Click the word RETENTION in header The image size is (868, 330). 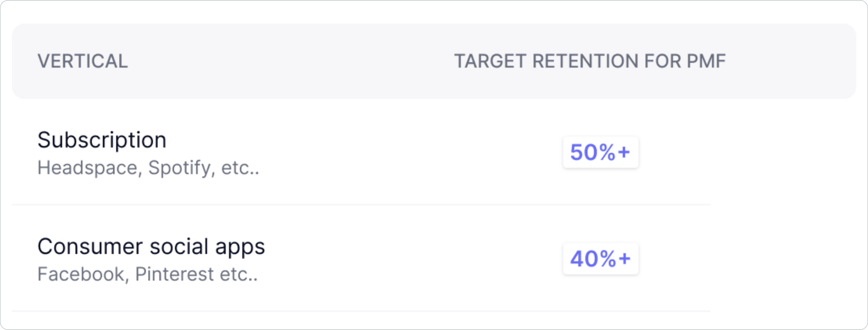pyautogui.click(x=585, y=61)
